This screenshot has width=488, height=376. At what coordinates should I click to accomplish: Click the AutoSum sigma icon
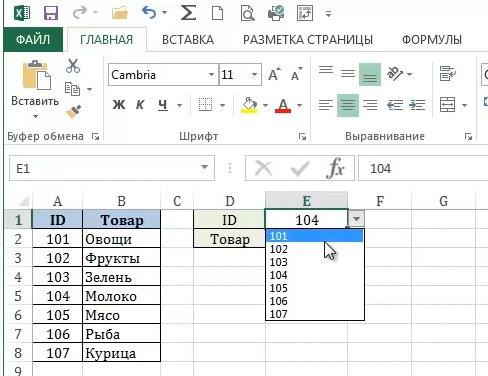[188, 14]
